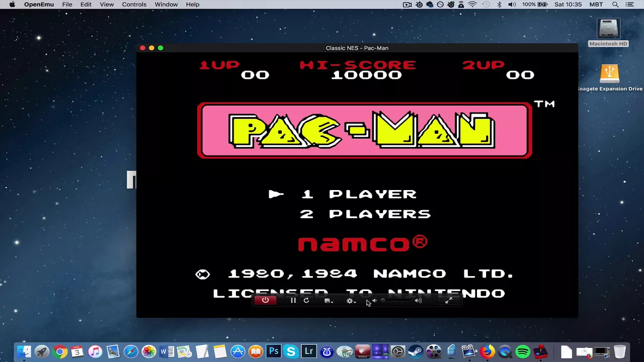Launch Safari from the Dock

click(x=131, y=351)
